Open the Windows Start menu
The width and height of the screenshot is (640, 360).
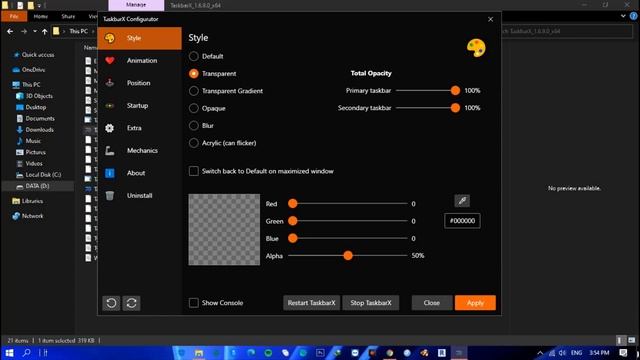point(9,353)
